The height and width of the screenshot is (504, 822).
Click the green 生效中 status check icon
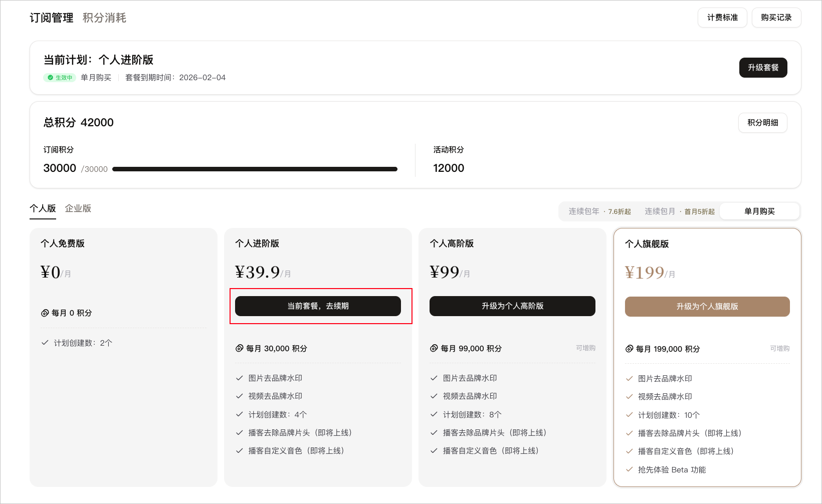(50, 78)
